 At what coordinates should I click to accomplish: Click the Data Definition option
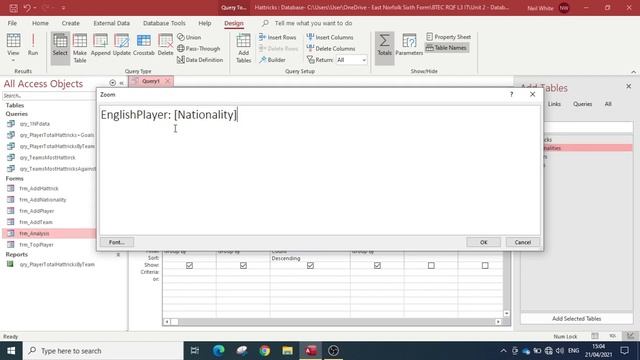pos(200,60)
